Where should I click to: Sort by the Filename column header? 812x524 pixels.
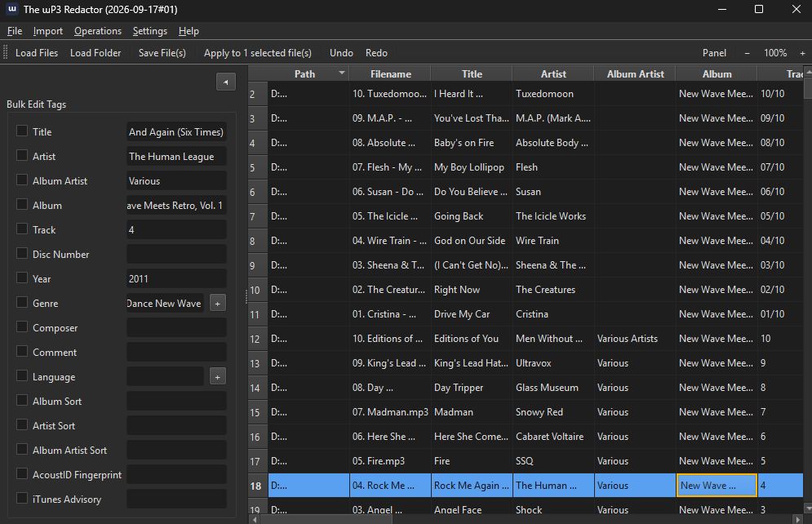point(390,74)
